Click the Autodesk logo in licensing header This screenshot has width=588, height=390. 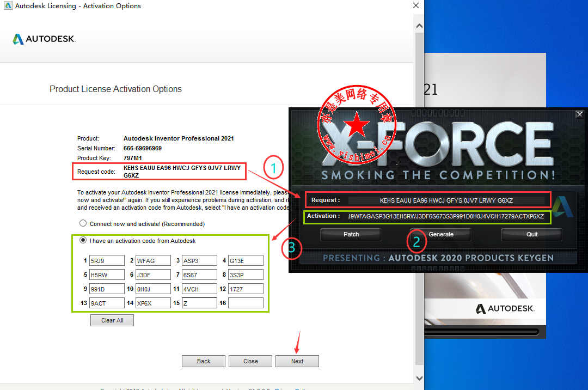point(44,39)
